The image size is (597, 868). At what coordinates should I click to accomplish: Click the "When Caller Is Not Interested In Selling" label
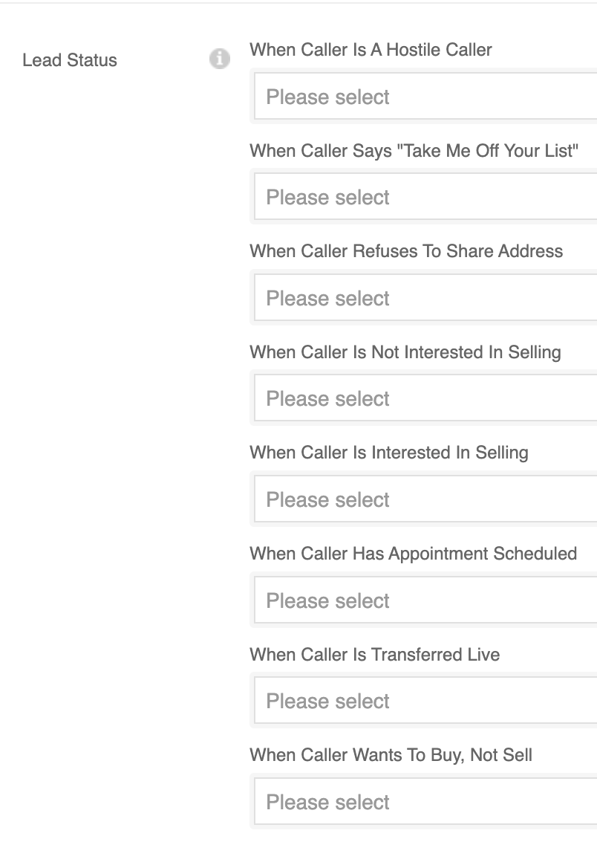405,352
